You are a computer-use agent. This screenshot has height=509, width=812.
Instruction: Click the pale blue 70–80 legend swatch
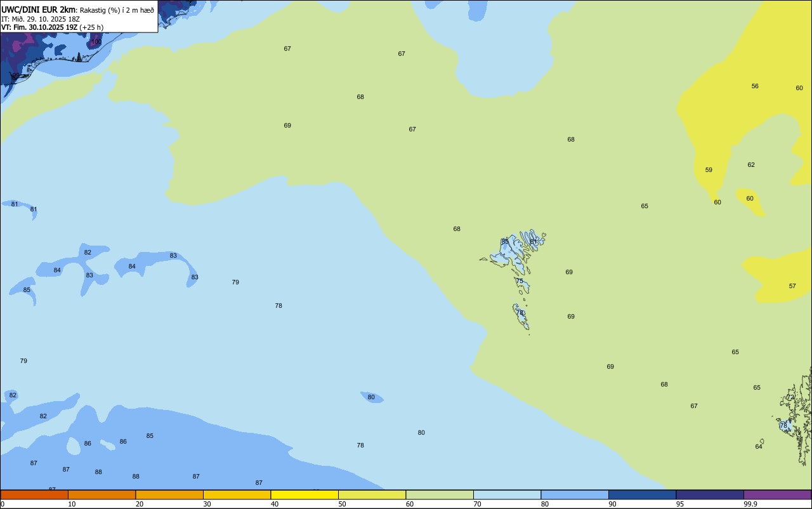pos(507,494)
